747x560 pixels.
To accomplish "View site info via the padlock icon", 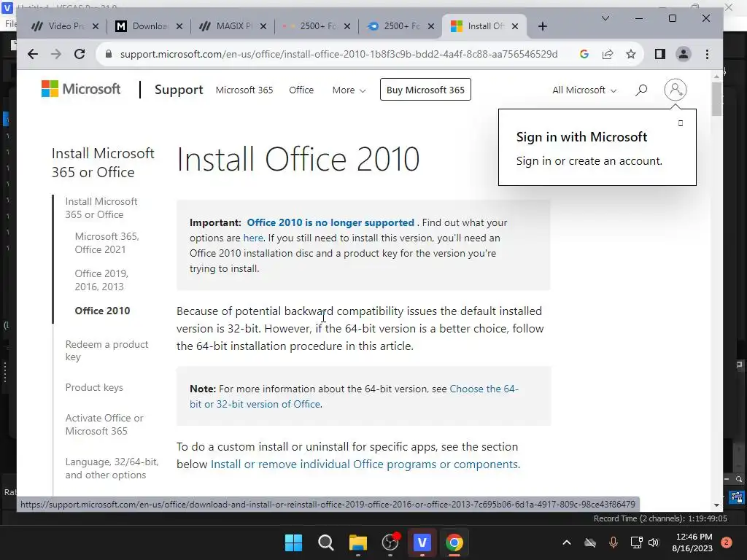I will coord(109,54).
